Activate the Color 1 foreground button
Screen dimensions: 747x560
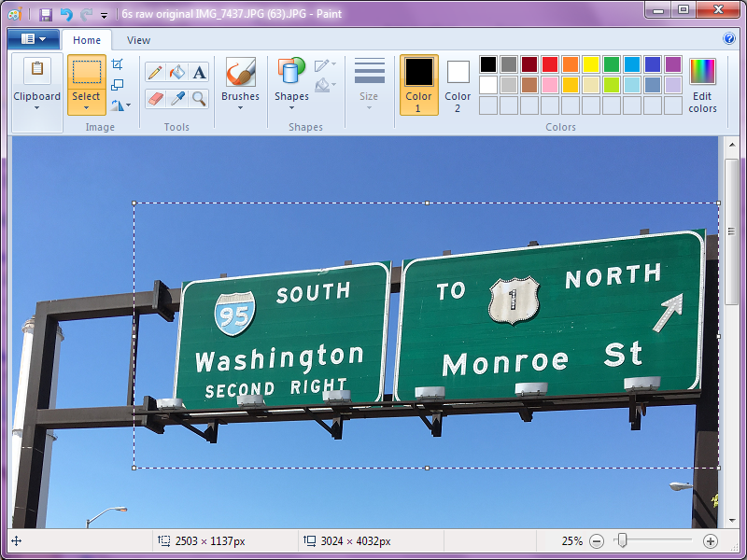tap(418, 85)
